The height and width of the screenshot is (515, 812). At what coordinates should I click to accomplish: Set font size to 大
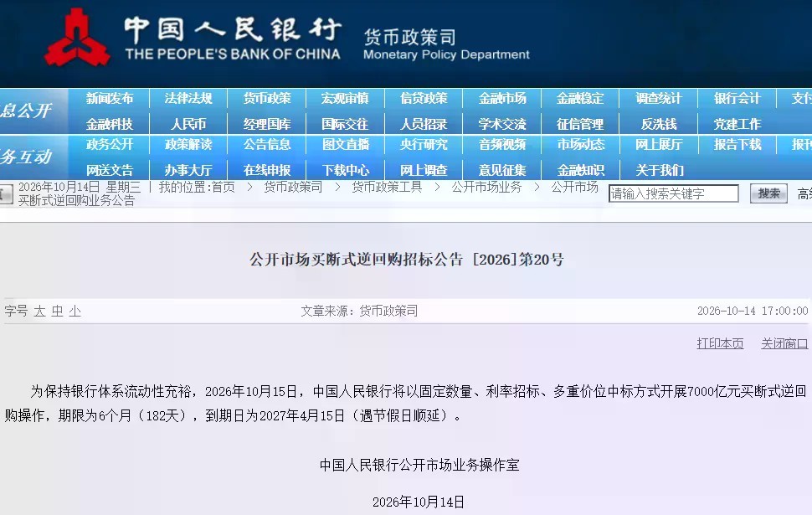click(x=39, y=311)
